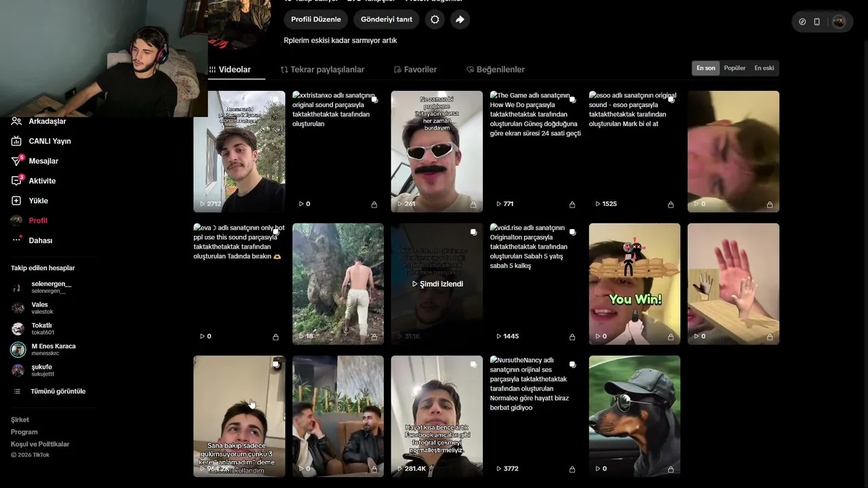Open the xxtristanxo original sound video
The image size is (868, 488).
[x=338, y=152]
